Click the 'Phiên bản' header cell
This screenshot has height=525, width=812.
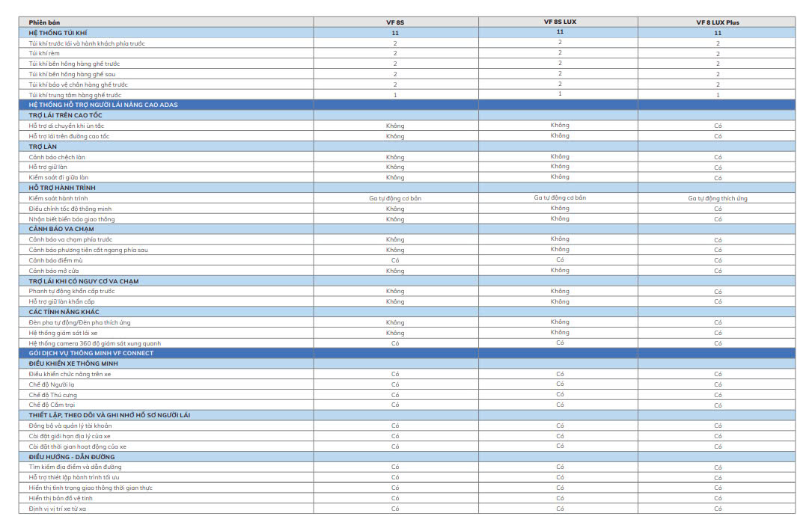[165, 22]
